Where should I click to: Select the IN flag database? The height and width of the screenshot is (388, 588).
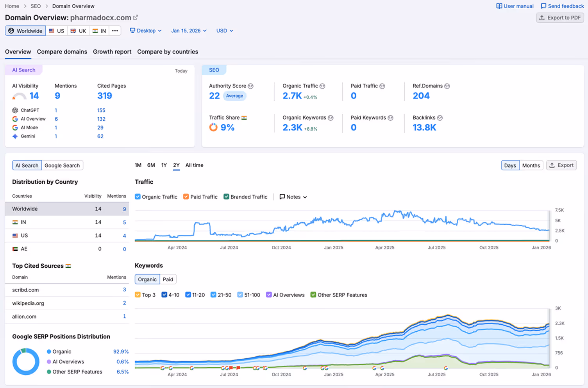coord(99,31)
